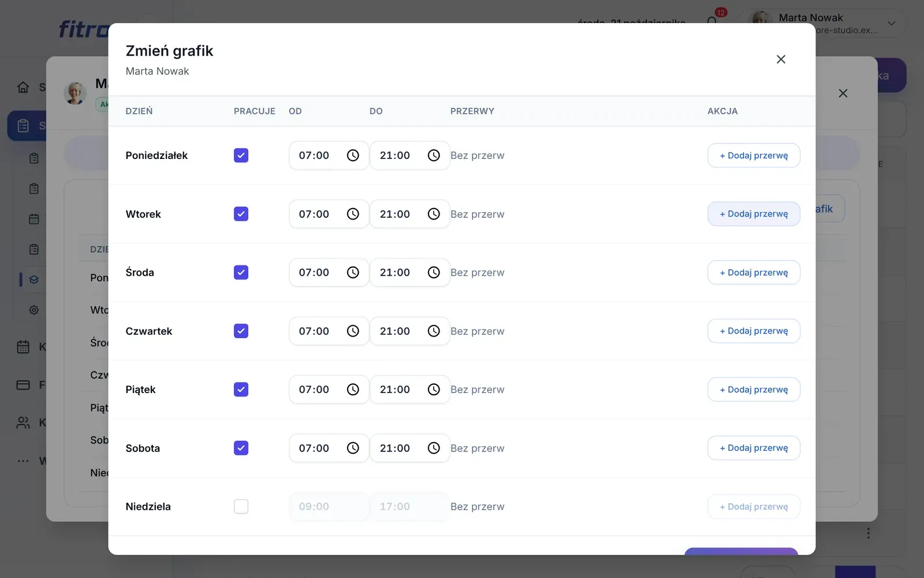Image resolution: width=924 pixels, height=578 pixels.
Task: Click the home icon in the sidebar
Action: (23, 87)
